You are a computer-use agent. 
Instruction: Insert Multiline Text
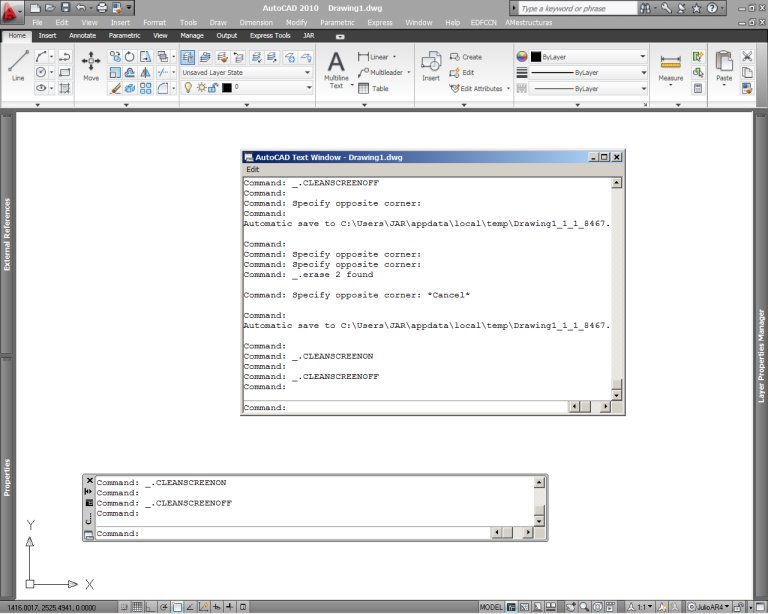pos(336,70)
